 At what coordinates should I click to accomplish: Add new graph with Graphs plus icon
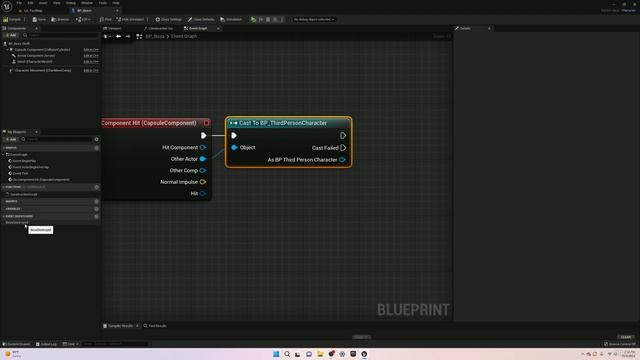pos(97,148)
